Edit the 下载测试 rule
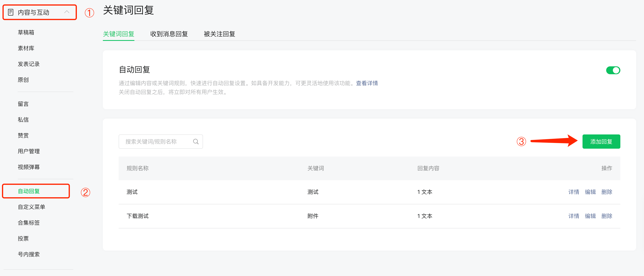Image resolution: width=644 pixels, height=276 pixels. pos(590,216)
